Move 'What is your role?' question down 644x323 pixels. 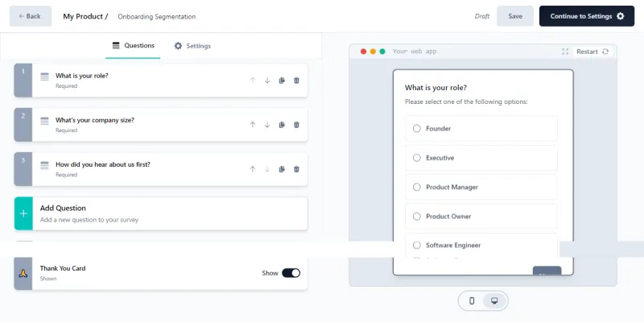[x=267, y=81]
